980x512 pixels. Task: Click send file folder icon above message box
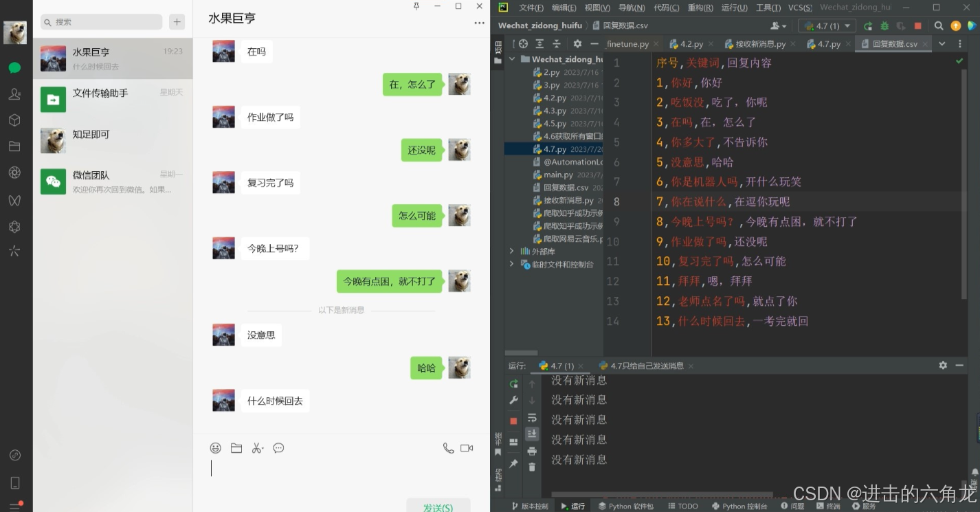(236, 448)
